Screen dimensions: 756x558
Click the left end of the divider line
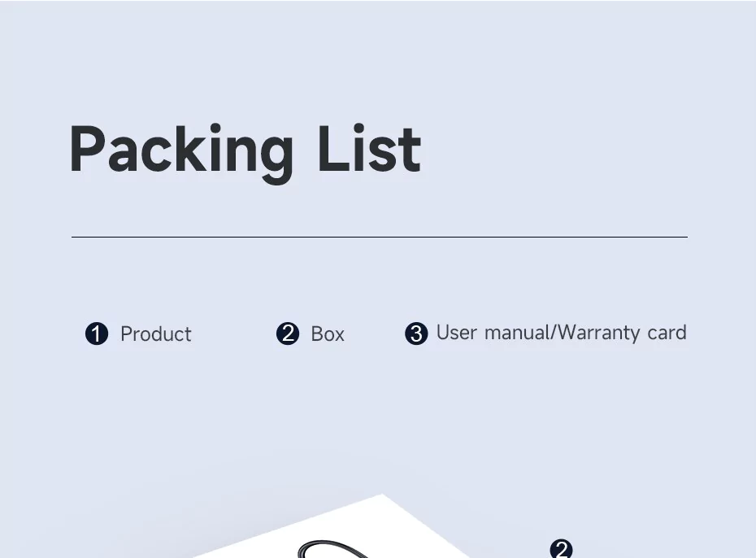(x=74, y=237)
